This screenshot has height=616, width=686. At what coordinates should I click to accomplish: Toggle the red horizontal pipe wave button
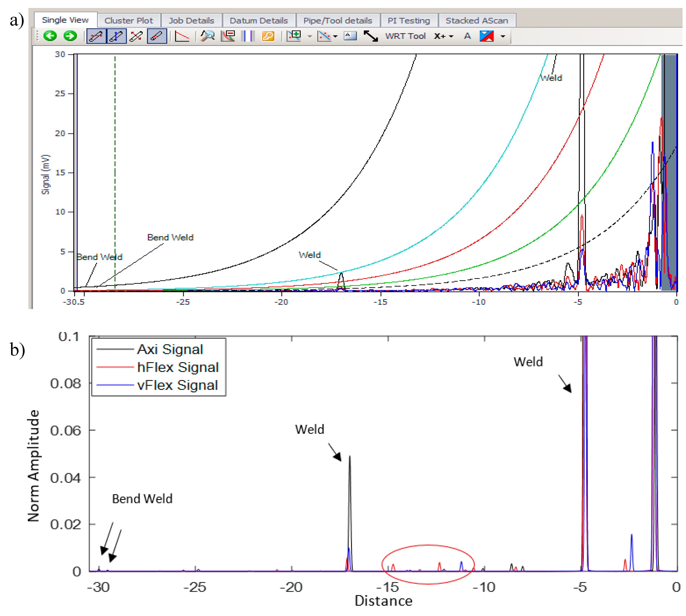point(96,36)
